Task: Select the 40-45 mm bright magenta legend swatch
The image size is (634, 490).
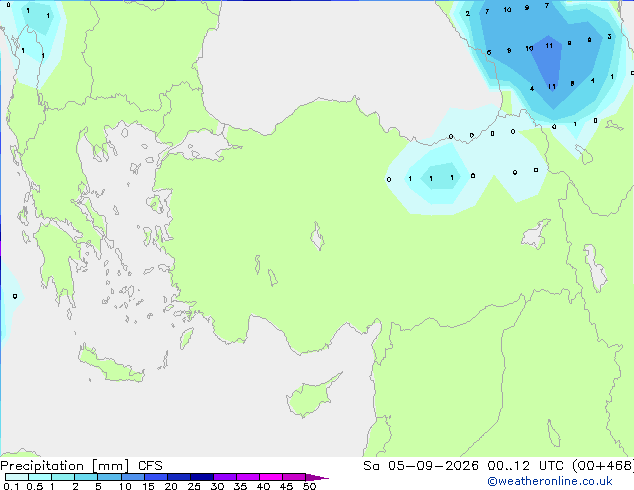Action: pyautogui.click(x=271, y=477)
